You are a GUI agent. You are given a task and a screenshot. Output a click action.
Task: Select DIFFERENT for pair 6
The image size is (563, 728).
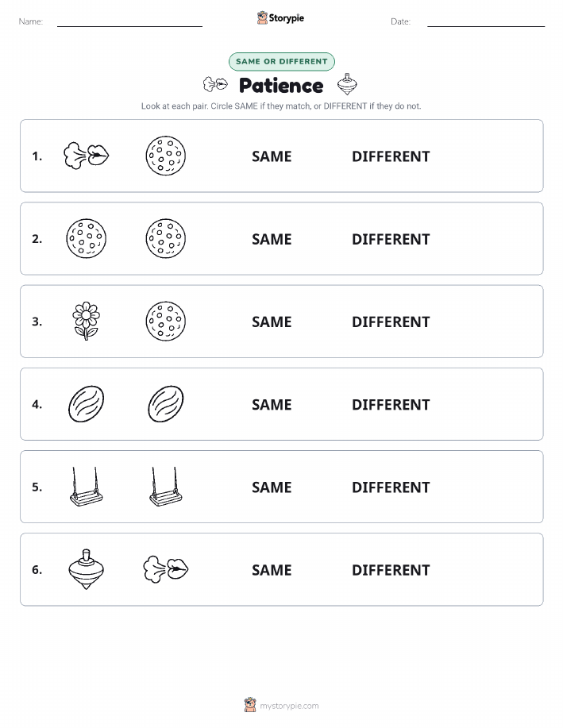click(391, 570)
